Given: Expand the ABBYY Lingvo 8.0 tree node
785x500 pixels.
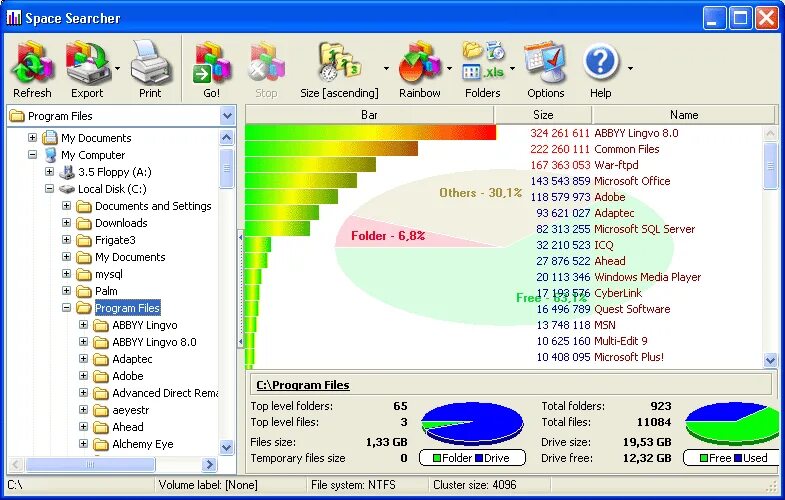Looking at the screenshot, I should 84,342.
